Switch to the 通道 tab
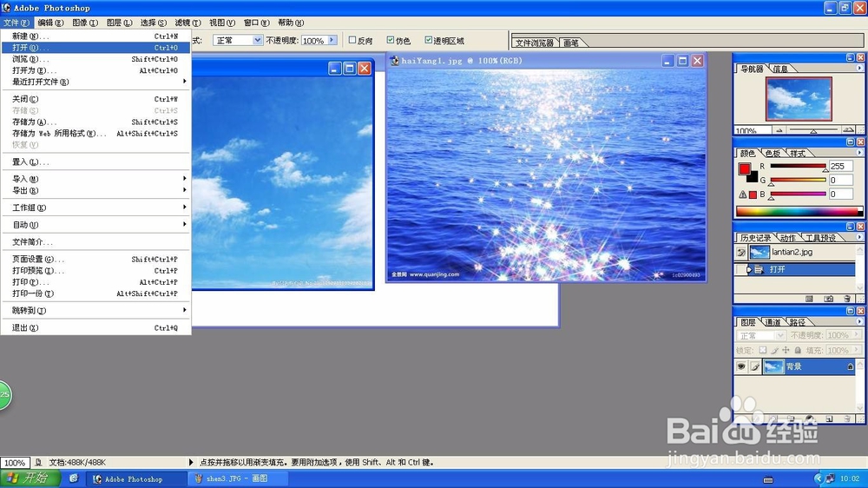This screenshot has width=868, height=488. point(773,322)
